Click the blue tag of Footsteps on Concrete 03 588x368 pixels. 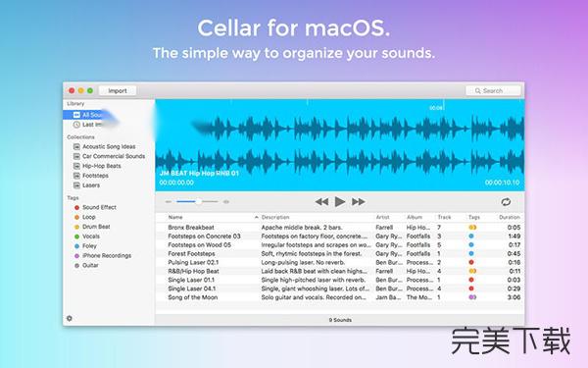(471, 237)
